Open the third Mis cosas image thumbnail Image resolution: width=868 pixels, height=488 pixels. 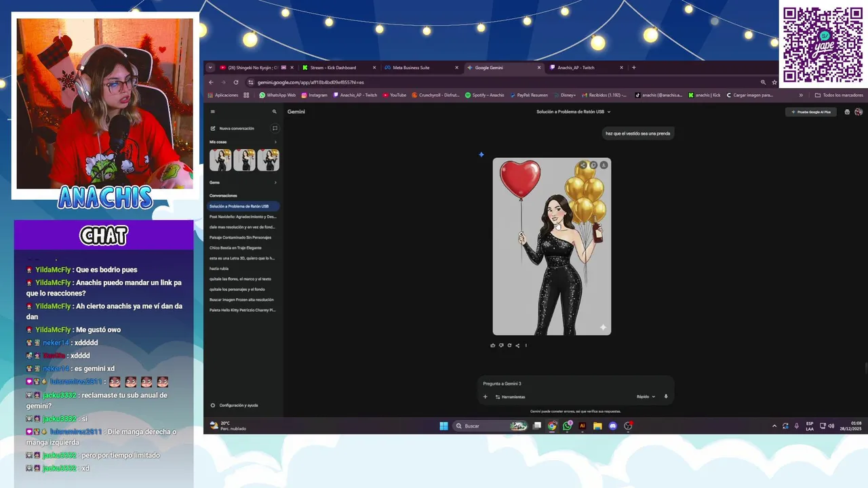pos(268,160)
